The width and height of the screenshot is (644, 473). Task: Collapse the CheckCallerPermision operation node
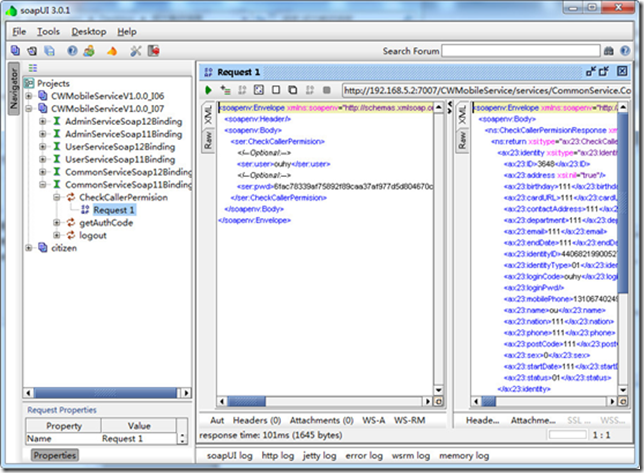(x=56, y=198)
